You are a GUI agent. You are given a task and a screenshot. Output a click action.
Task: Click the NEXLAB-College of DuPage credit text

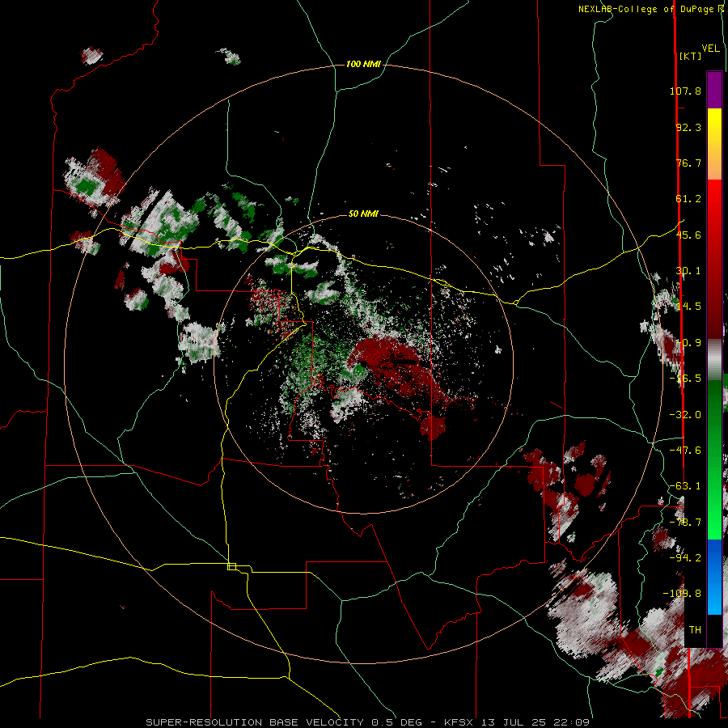(652, 9)
